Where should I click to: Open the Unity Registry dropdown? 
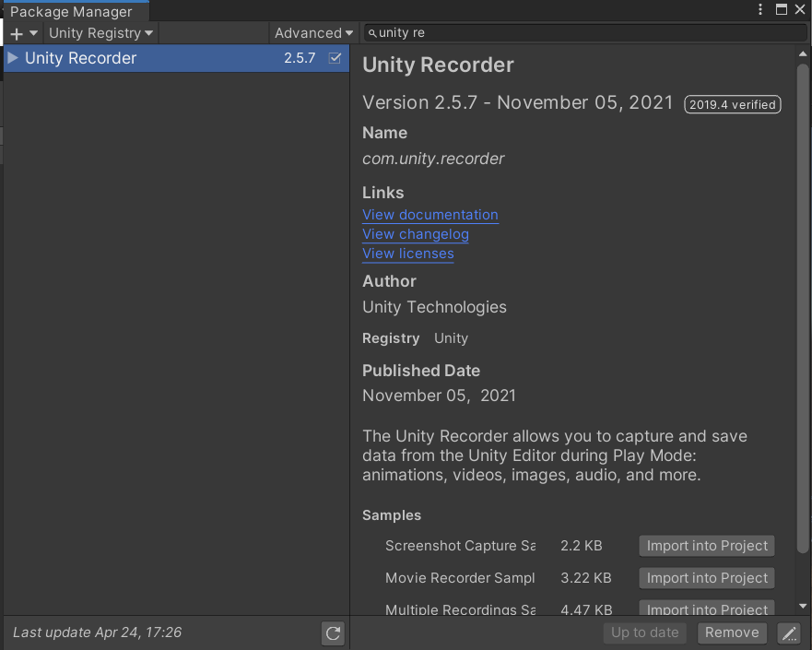click(100, 32)
